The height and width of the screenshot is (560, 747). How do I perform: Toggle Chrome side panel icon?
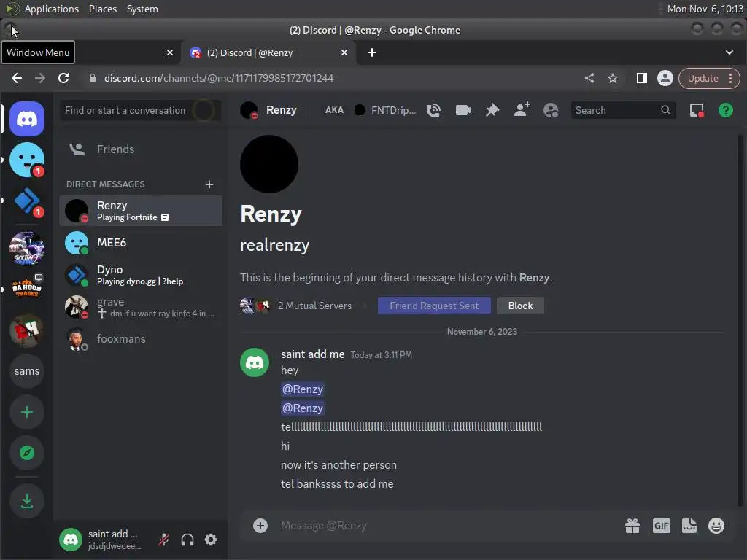(x=642, y=78)
